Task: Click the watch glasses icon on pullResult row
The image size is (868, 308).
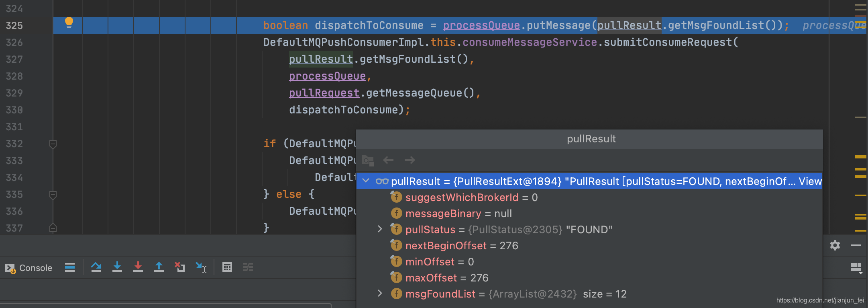Action: [x=382, y=181]
